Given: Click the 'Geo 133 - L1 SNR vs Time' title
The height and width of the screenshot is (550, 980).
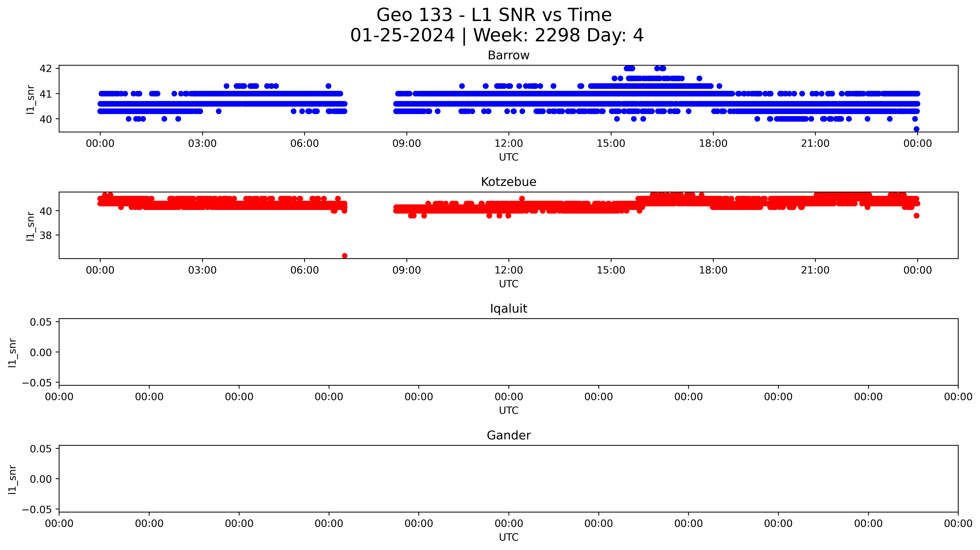Looking at the screenshot, I should (494, 15).
